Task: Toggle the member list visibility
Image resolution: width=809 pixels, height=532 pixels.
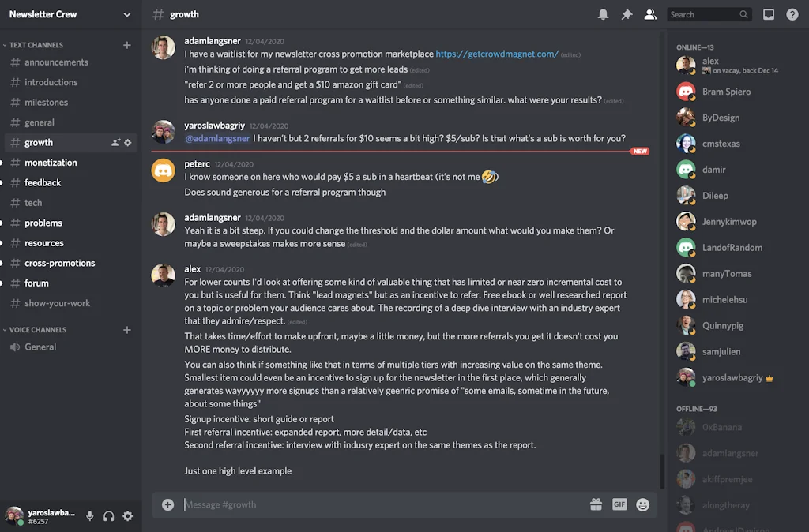Action: (649, 13)
